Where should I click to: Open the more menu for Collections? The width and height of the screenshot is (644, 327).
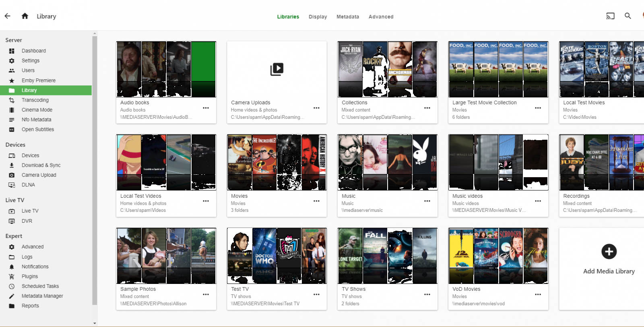427,108
